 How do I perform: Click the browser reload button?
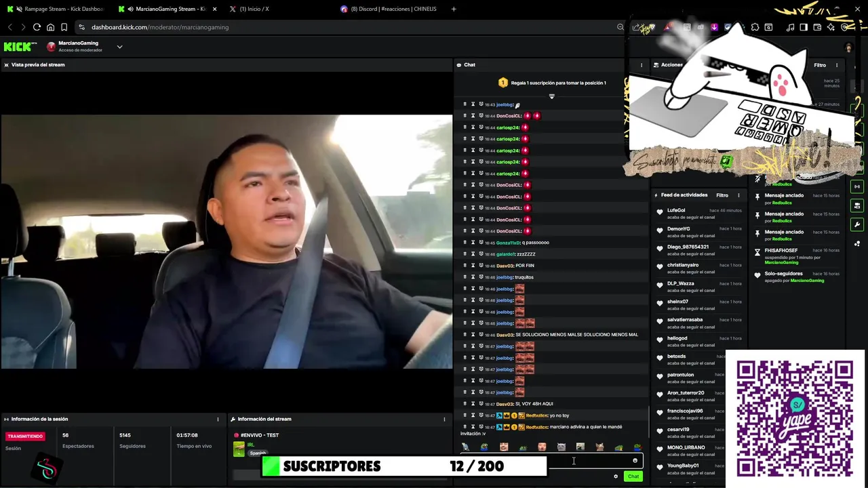point(37,27)
